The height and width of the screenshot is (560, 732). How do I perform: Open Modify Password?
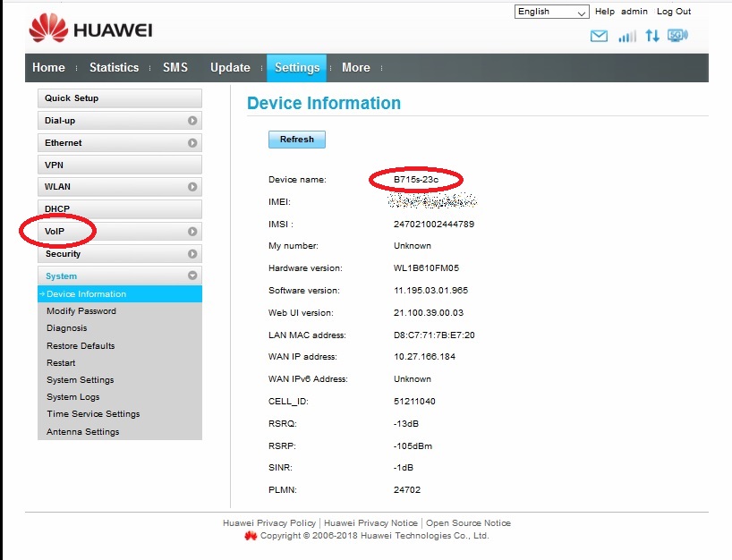click(x=81, y=310)
